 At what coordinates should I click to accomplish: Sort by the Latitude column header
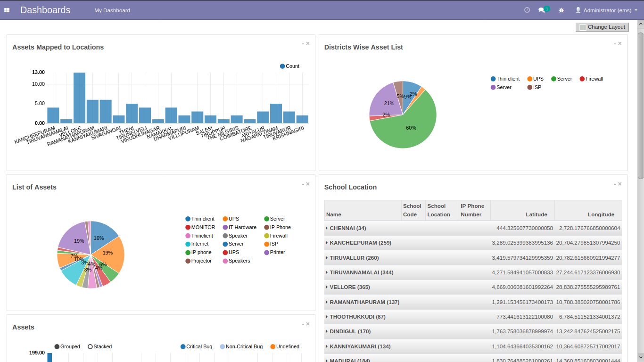(x=522, y=210)
